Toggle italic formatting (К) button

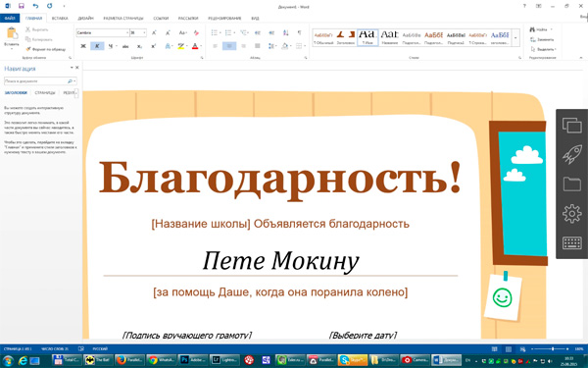(97, 46)
